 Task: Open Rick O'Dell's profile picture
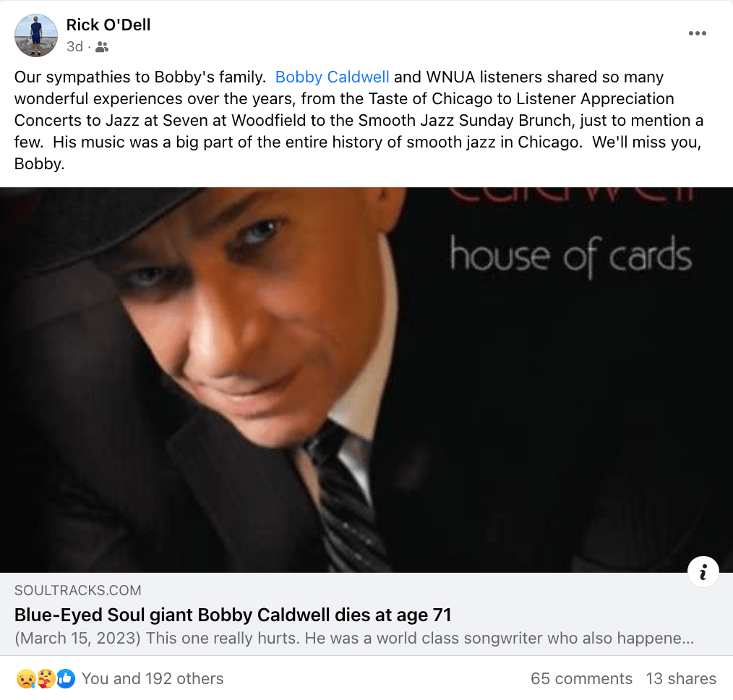pos(36,35)
